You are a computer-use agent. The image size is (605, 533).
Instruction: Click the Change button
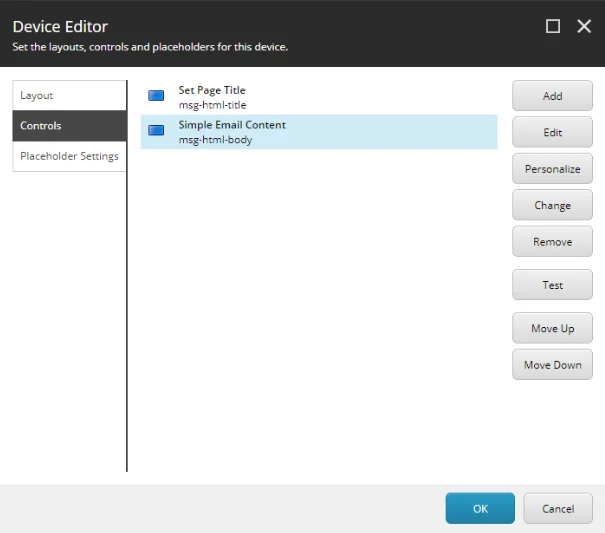(552, 205)
